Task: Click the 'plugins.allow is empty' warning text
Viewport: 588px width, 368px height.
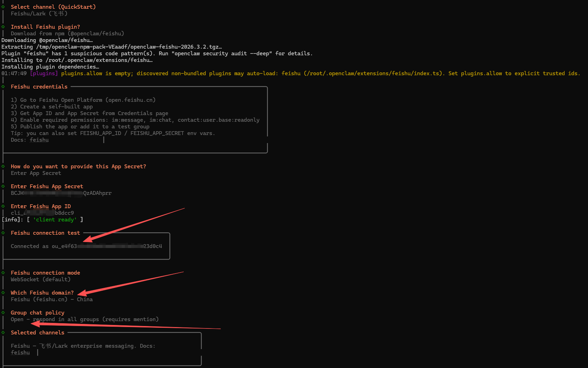Action: (x=320, y=73)
